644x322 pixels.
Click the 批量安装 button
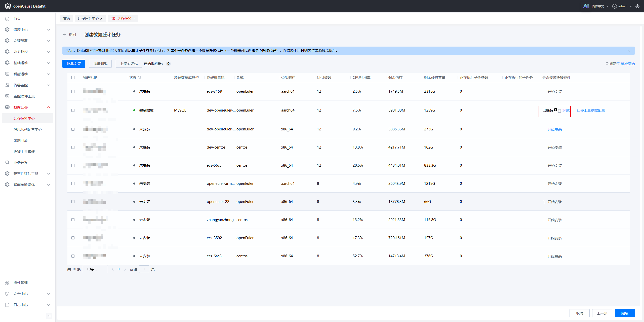coord(73,64)
